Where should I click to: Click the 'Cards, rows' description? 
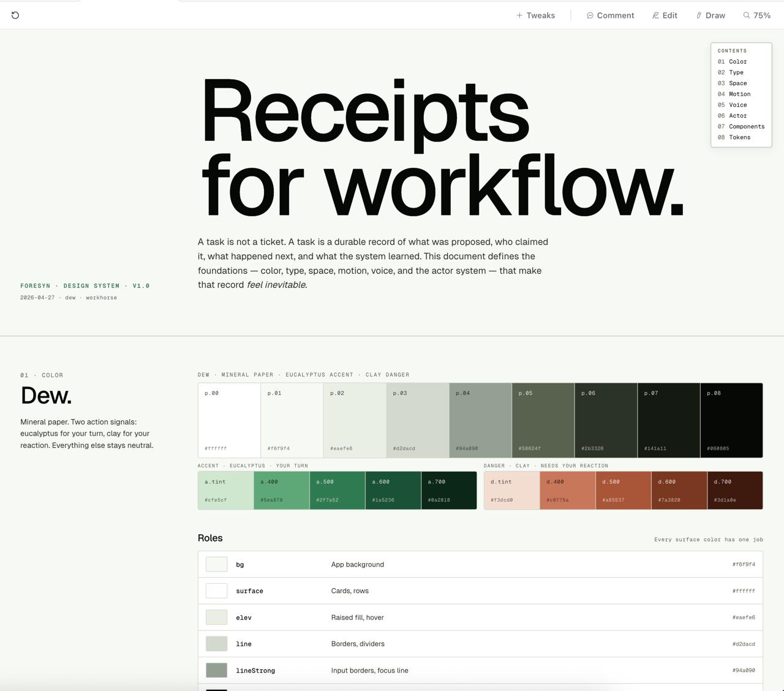(x=350, y=591)
